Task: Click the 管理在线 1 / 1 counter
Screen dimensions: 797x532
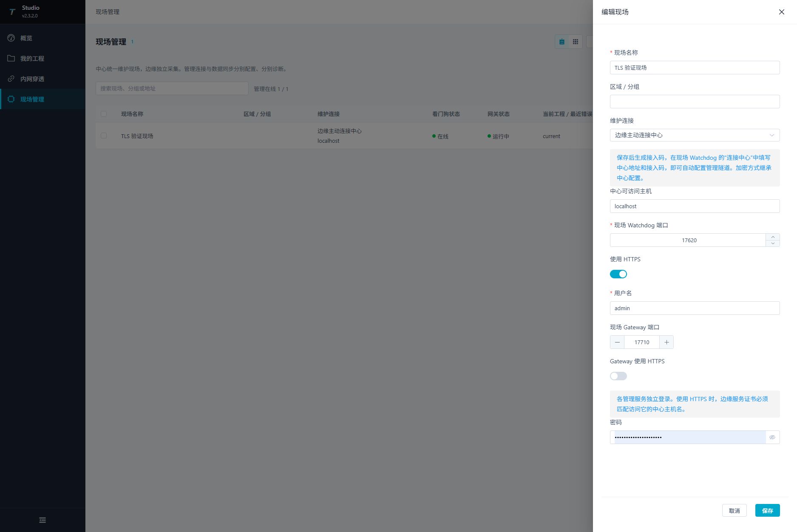Action: 271,89
